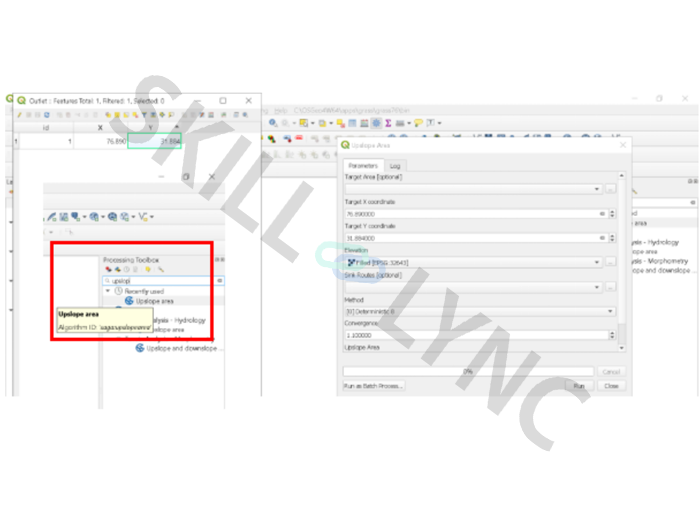The image size is (700, 514).
Task: Click the Close button in Upslope Area dialog
Action: 611,386
